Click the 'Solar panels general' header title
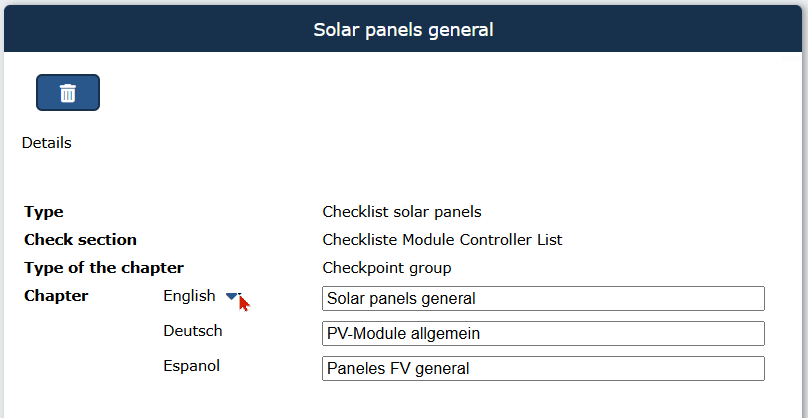 click(x=403, y=29)
